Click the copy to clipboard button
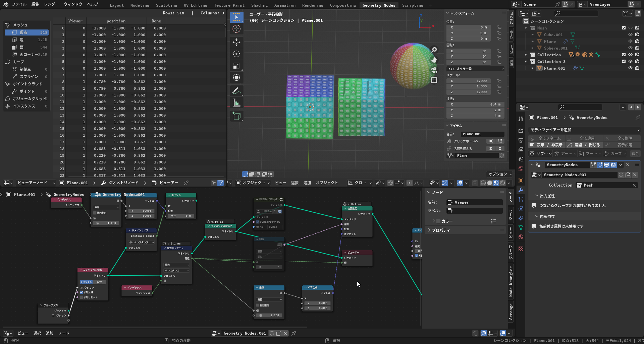 pyautogui.click(x=466, y=141)
